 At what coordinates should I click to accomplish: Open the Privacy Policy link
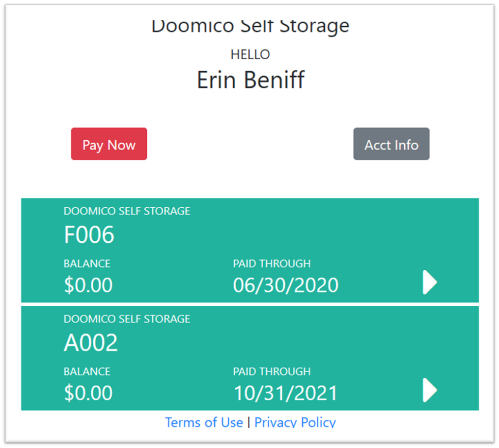pos(295,422)
